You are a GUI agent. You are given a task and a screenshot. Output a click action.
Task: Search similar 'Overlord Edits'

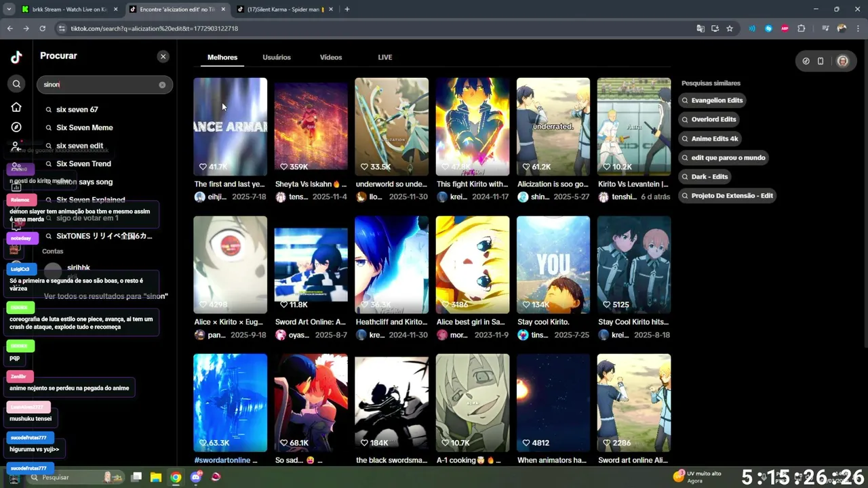tap(709, 119)
